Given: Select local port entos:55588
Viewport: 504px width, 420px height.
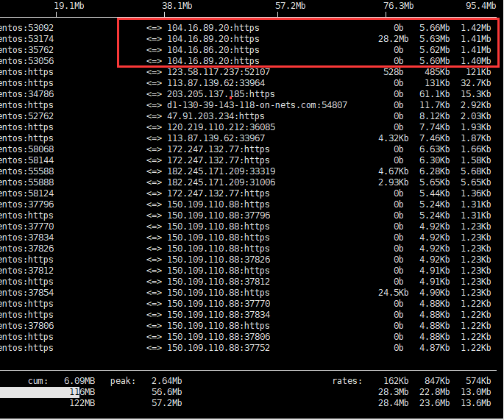Looking at the screenshot, I should [x=26, y=171].
